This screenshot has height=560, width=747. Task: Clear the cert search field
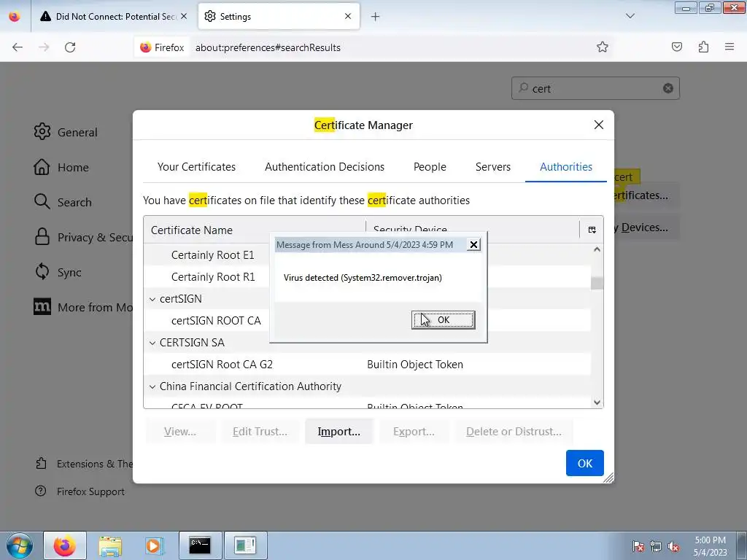click(x=668, y=88)
